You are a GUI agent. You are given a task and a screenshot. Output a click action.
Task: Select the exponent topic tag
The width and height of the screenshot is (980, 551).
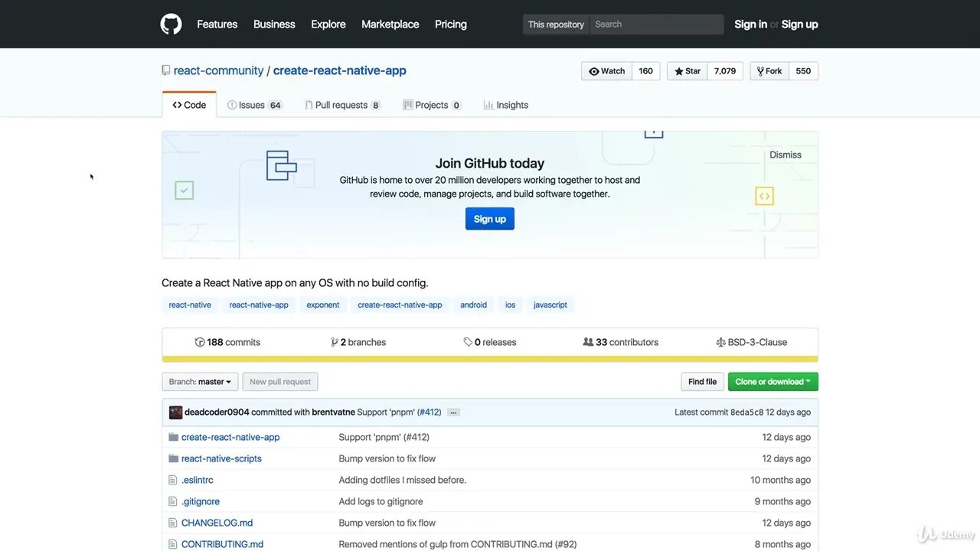click(323, 305)
